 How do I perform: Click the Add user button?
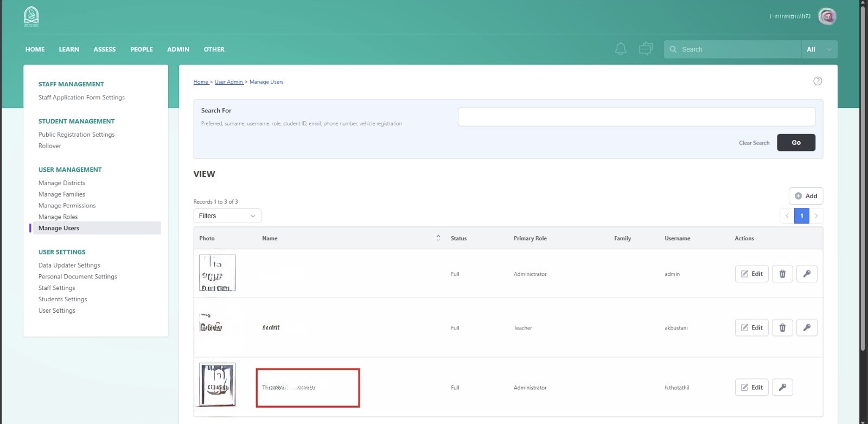tap(806, 196)
